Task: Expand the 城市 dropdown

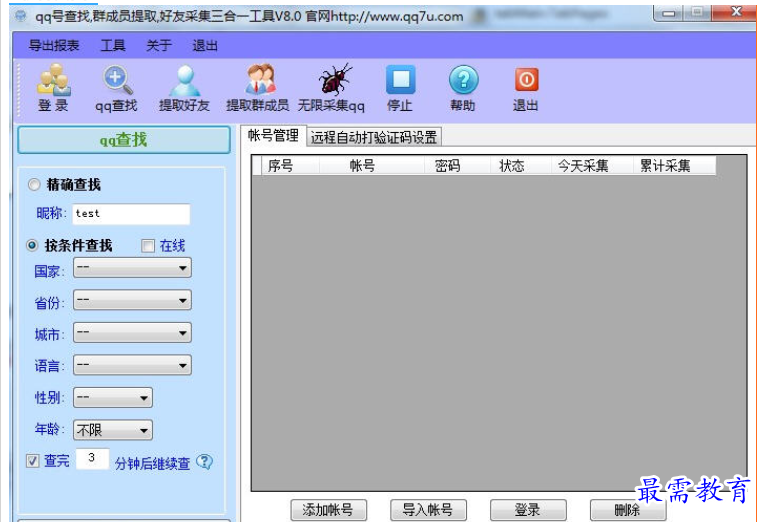Action: tap(132, 333)
